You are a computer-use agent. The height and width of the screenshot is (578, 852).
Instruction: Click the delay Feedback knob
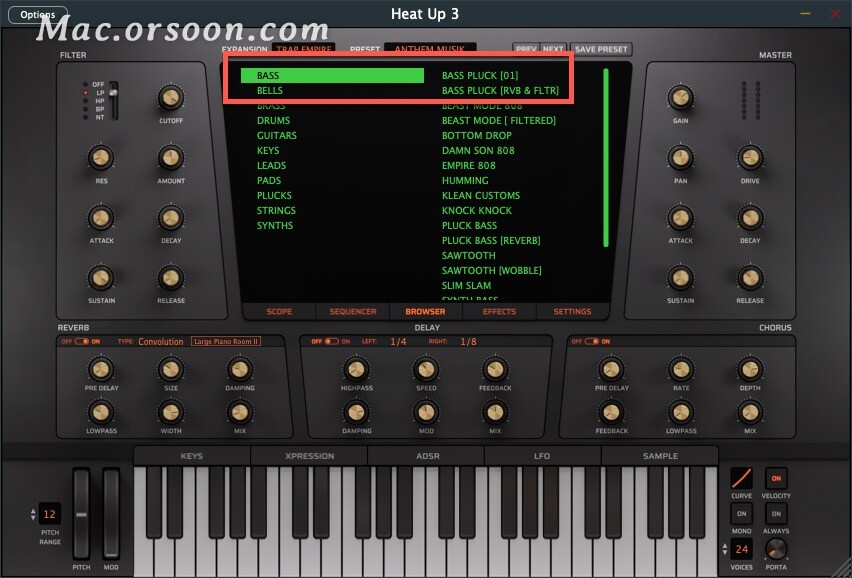[x=495, y=369]
